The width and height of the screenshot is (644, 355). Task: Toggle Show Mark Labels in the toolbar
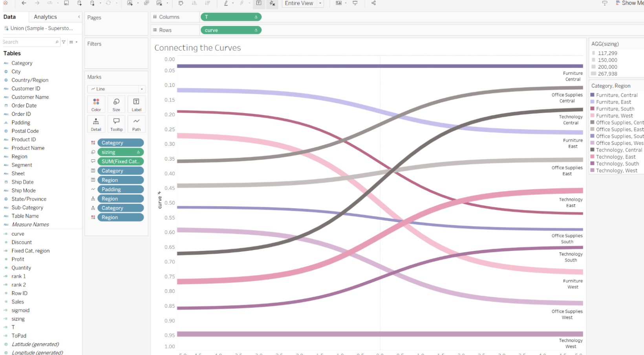(259, 4)
